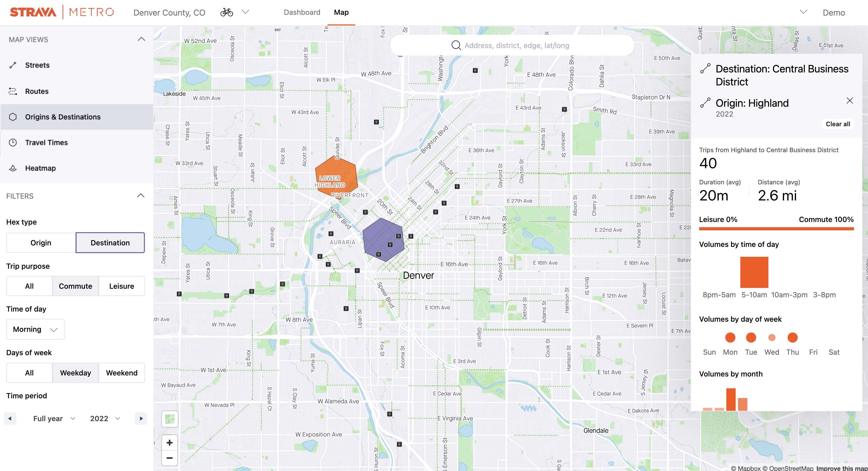The width and height of the screenshot is (868, 471).
Task: Zoom in on the map
Action: coord(170,443)
